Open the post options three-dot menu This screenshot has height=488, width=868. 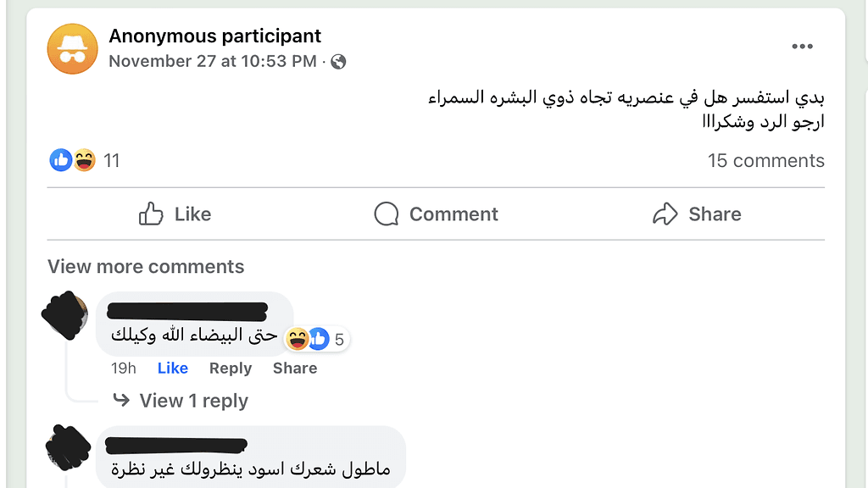tap(802, 47)
